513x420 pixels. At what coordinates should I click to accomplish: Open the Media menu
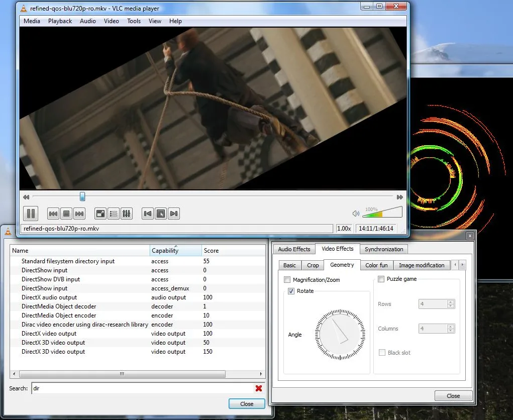tap(31, 21)
